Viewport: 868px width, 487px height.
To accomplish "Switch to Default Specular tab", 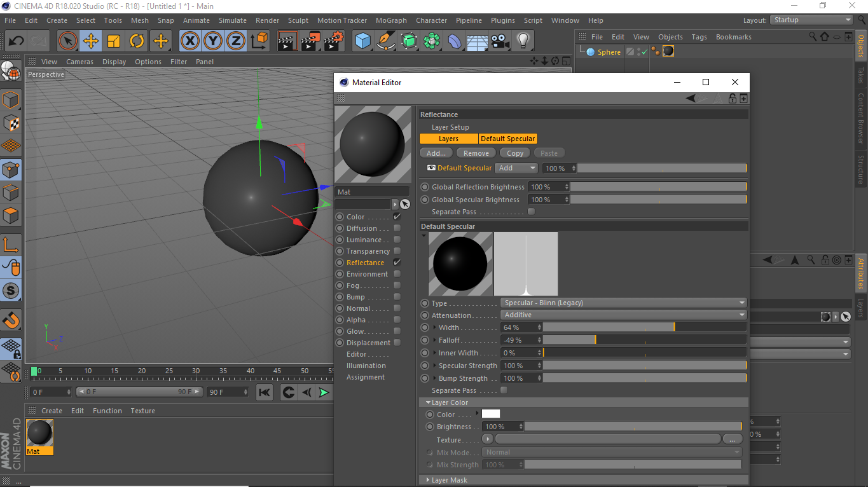I will click(x=508, y=139).
